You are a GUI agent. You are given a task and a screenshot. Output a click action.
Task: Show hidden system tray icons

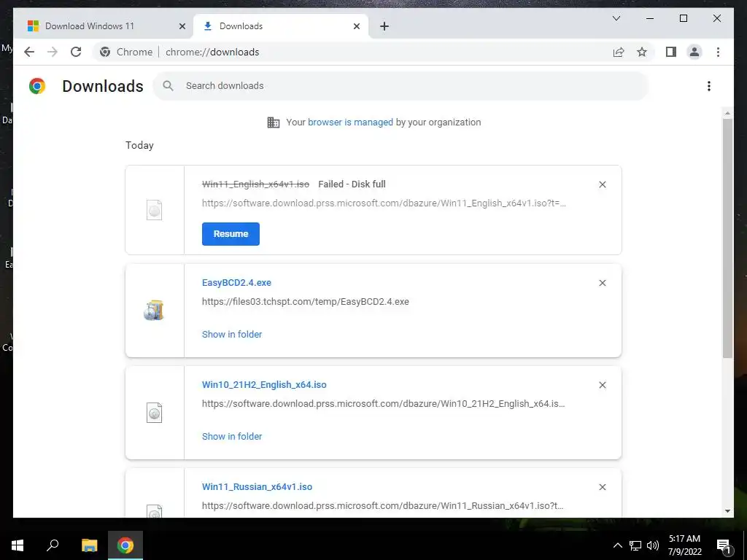pos(617,545)
